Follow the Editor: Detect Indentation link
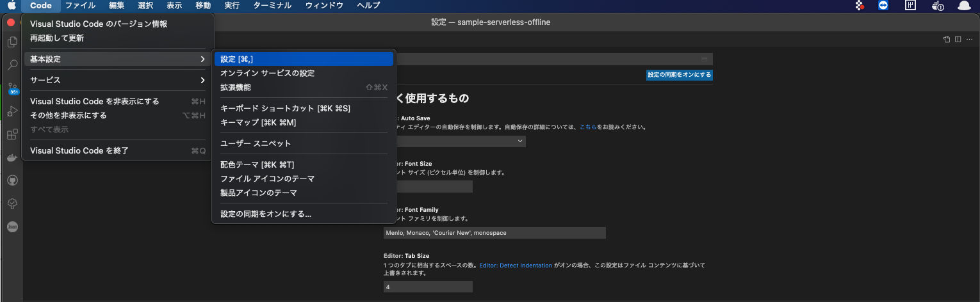The image size is (980, 302). tap(516, 265)
